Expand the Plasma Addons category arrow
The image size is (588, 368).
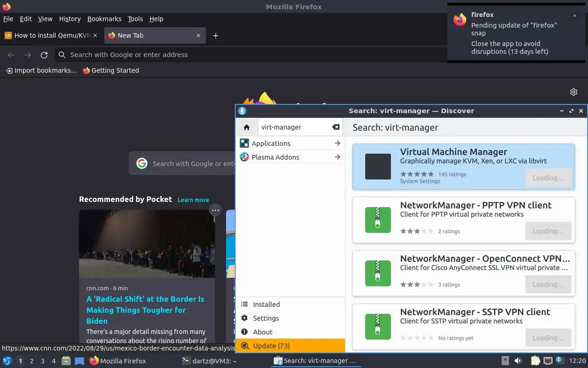(x=337, y=157)
